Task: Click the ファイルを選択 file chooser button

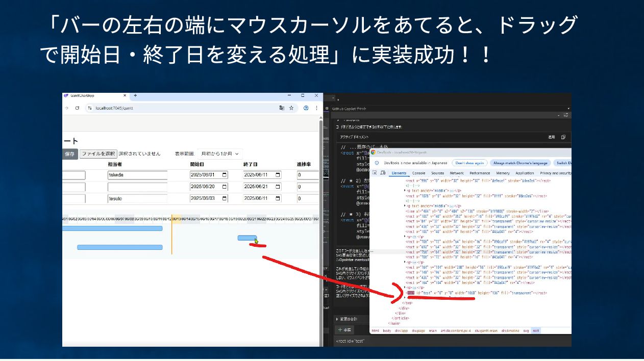Action: pos(98,153)
